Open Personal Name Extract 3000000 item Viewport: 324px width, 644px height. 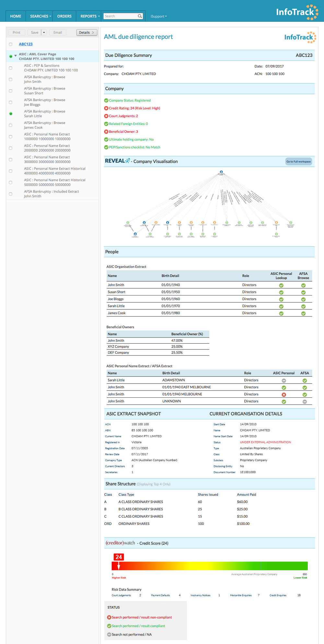coord(47,160)
